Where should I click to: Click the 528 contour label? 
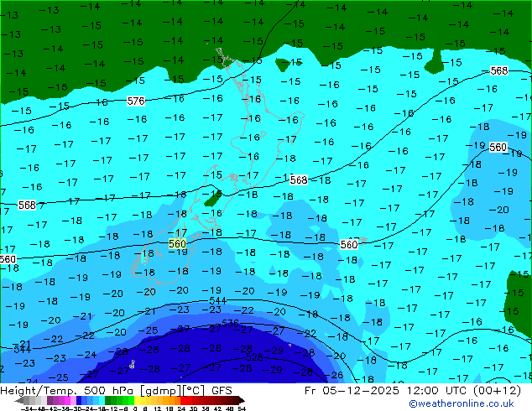pyautogui.click(x=254, y=357)
